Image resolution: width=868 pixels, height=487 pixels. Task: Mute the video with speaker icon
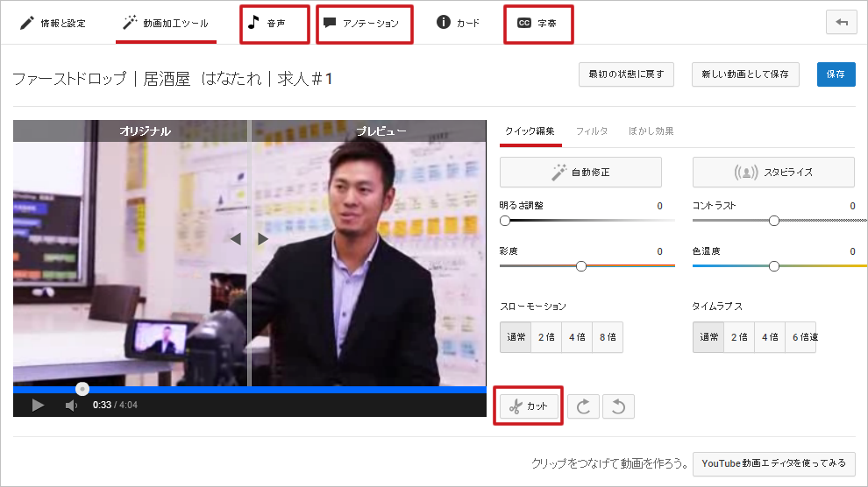[x=71, y=406]
